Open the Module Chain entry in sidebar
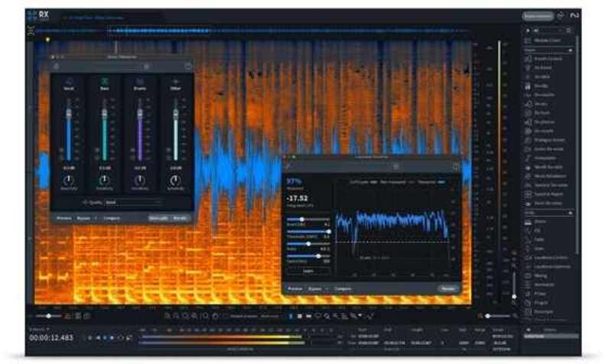The image size is (612, 364). [x=545, y=39]
